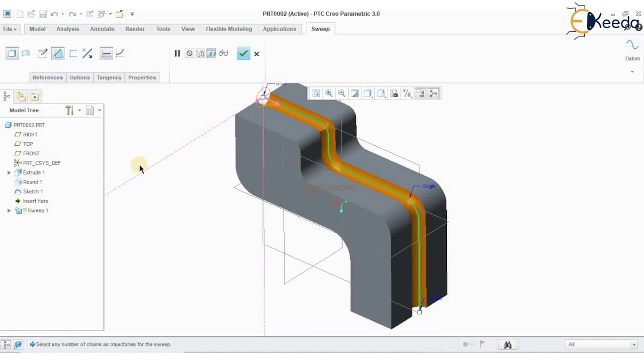644x362 pixels.
Task: Show the Model Tree navigator tab
Action: point(7,97)
